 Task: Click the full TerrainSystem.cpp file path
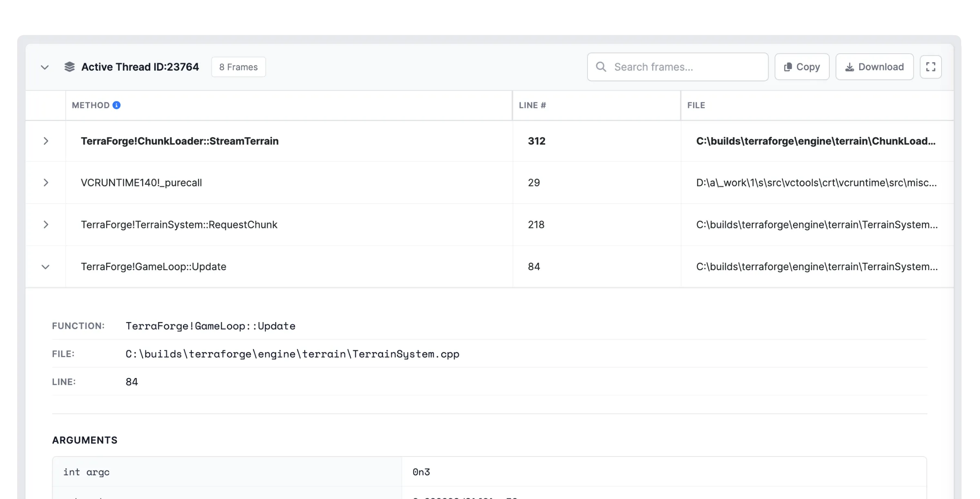(292, 354)
